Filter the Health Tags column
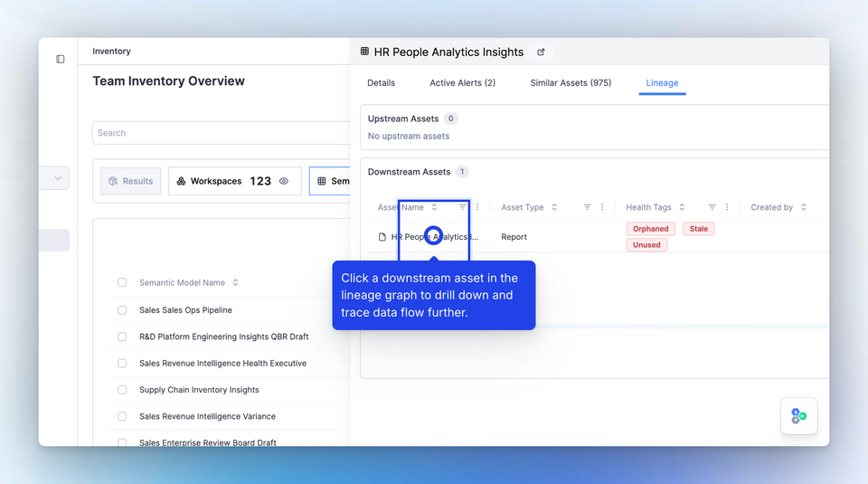 pyautogui.click(x=712, y=207)
